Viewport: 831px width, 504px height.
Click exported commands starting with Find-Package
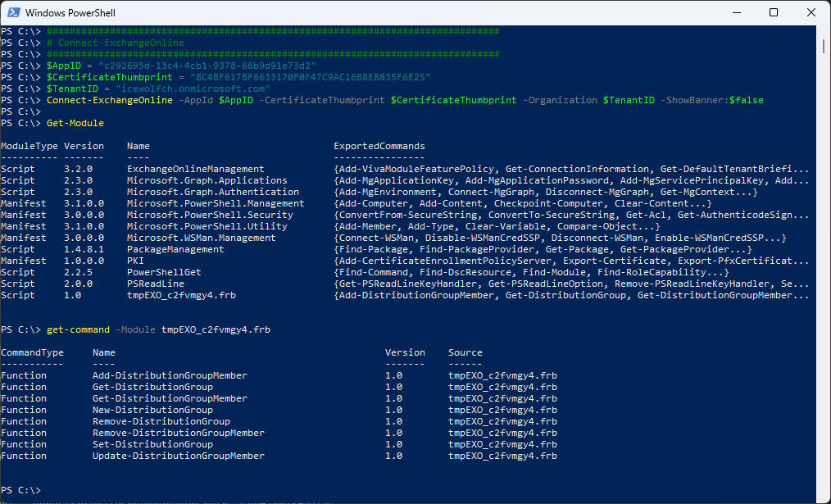tap(543, 250)
